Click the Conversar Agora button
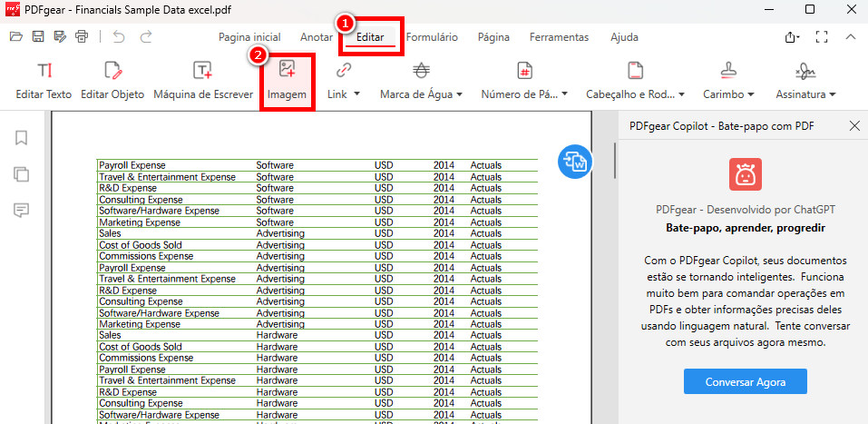The image size is (868, 424). tap(745, 382)
